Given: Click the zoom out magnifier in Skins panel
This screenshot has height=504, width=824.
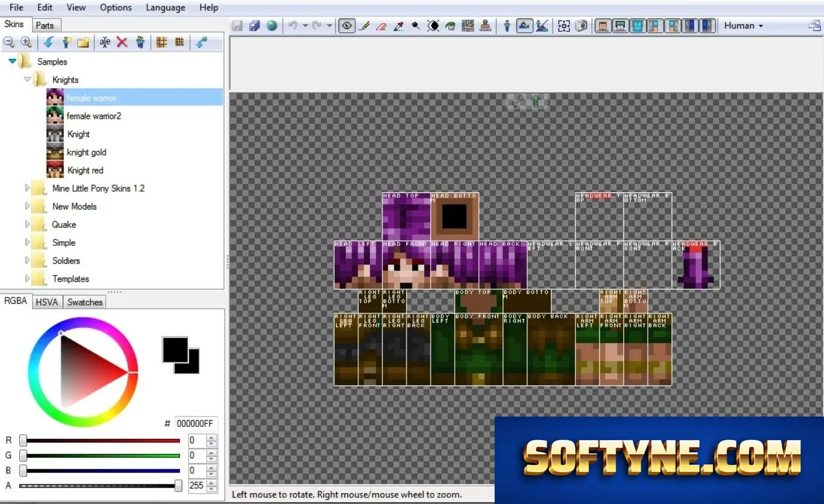Looking at the screenshot, I should [9, 42].
